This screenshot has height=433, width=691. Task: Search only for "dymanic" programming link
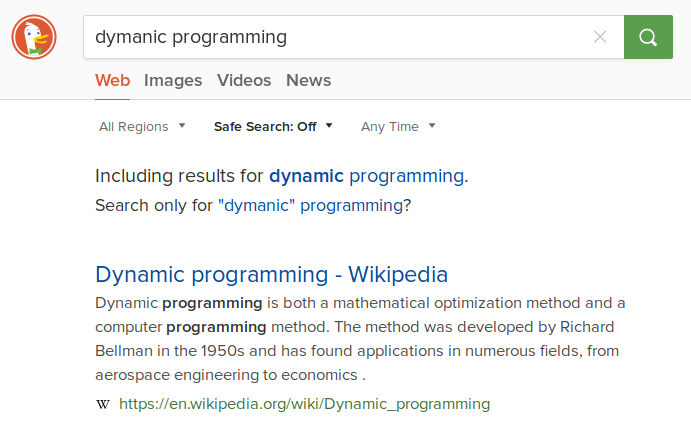pos(310,205)
